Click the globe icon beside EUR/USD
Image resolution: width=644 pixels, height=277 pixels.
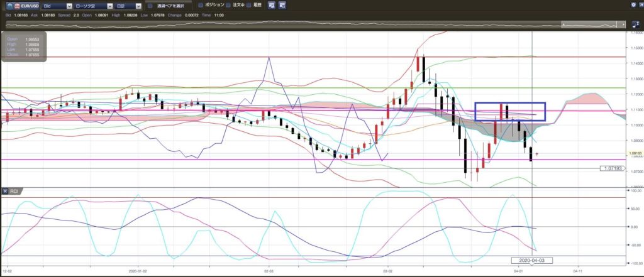pyautogui.click(x=10, y=6)
